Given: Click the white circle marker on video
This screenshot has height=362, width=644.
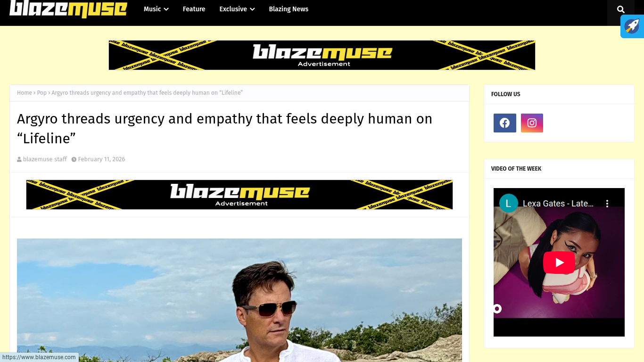Looking at the screenshot, I should 497,309.
